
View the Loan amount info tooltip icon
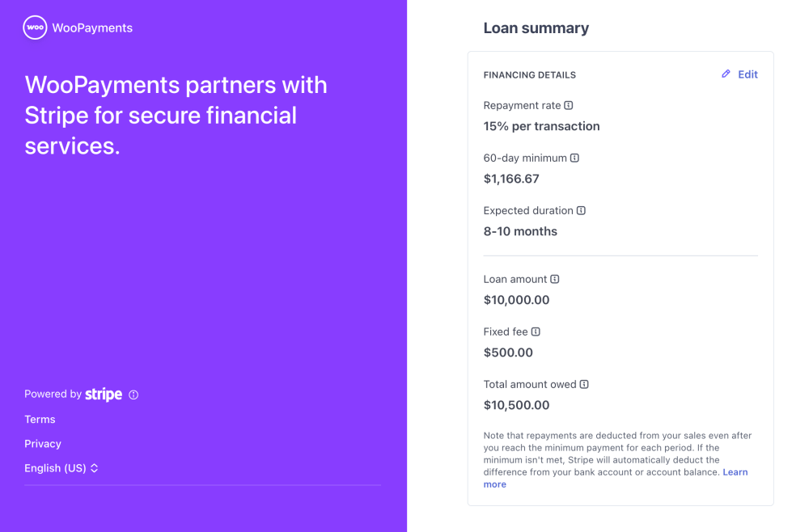point(555,279)
